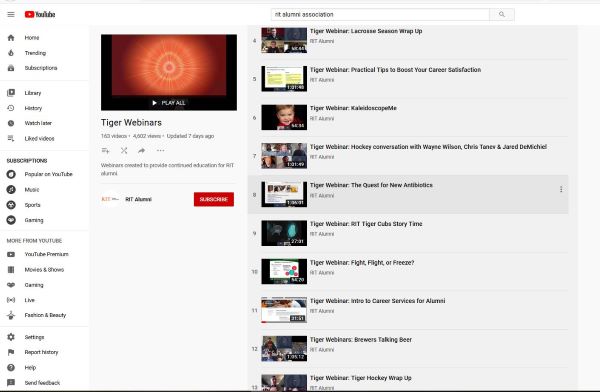
Task: Open KaleidoscopeMe video thumbnail
Action: (284, 118)
